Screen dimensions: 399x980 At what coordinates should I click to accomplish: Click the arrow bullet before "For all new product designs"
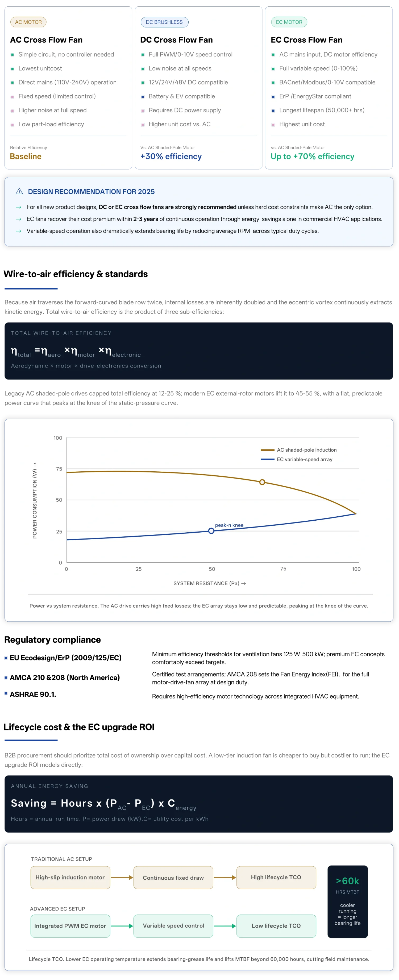[x=18, y=207]
